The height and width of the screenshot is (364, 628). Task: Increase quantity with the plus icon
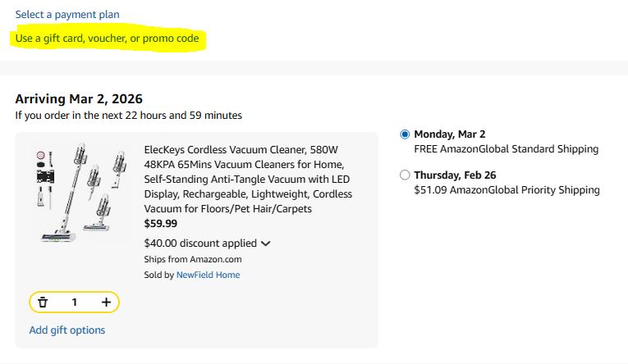pyautogui.click(x=106, y=303)
